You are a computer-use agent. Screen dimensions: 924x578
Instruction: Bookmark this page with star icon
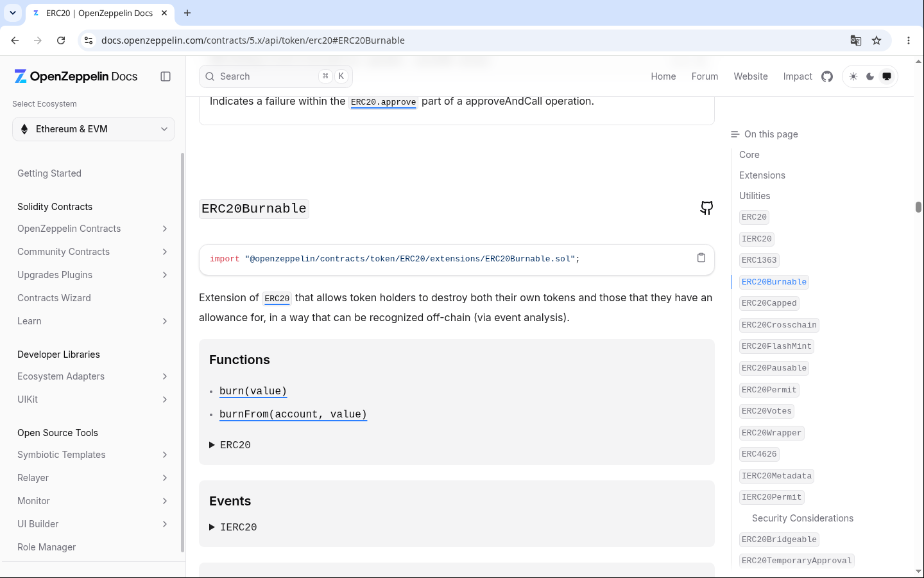pos(877,40)
